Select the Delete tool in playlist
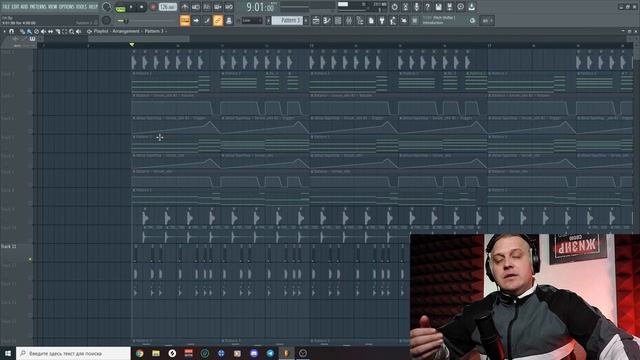The image size is (640, 360). click(36, 31)
